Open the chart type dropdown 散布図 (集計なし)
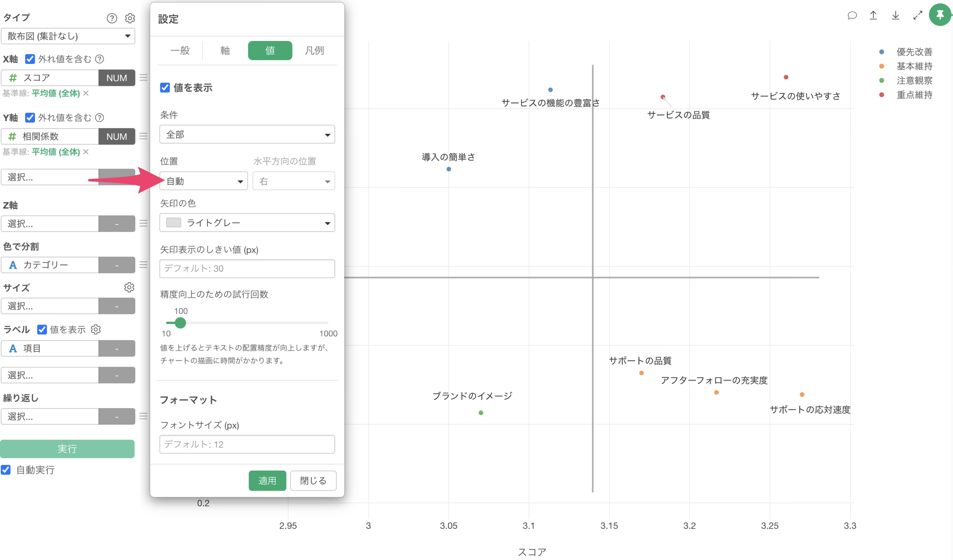Image resolution: width=953 pixels, height=560 pixels. click(x=68, y=36)
